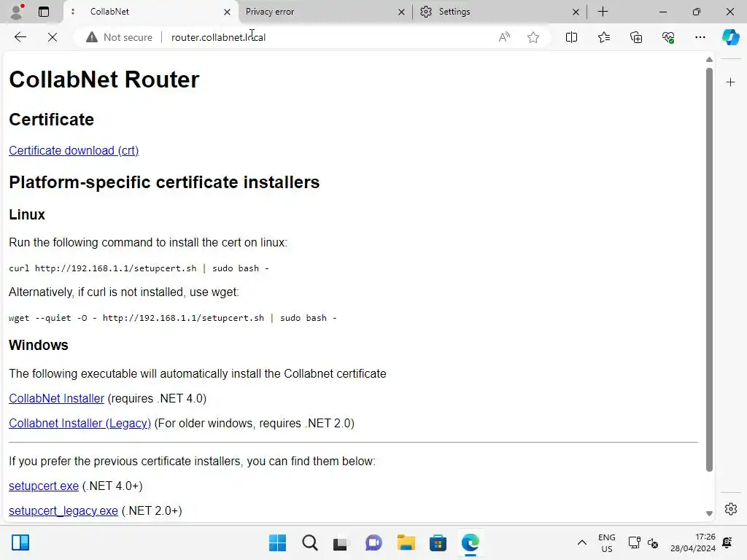Image resolution: width=747 pixels, height=560 pixels.
Task: Open taskbar Search
Action: [x=309, y=542]
